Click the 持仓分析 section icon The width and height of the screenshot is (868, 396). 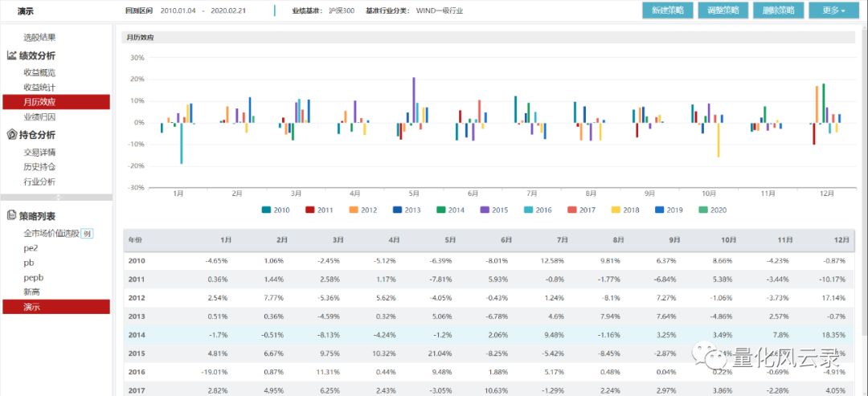[x=12, y=135]
